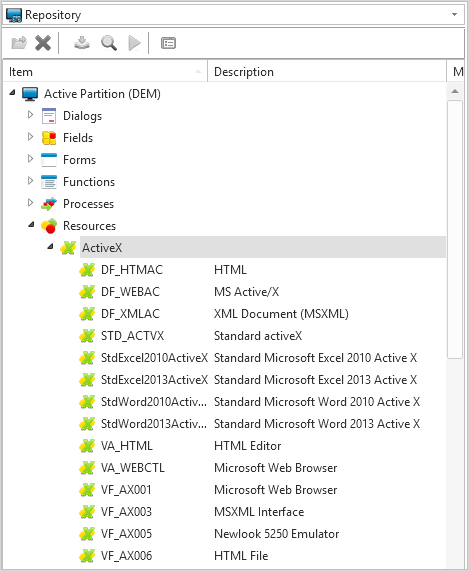Viewport: 469px width, 571px height.
Task: Sort by the Item column header
Action: tap(105, 71)
